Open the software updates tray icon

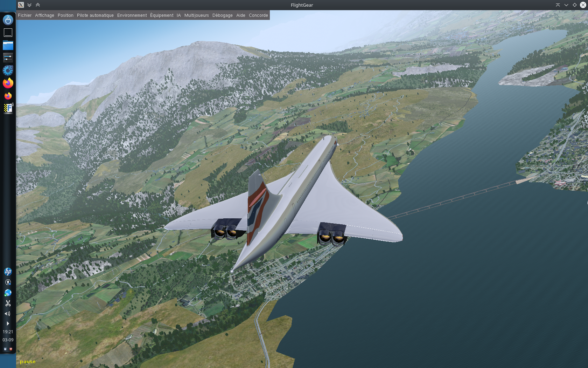pos(8,282)
